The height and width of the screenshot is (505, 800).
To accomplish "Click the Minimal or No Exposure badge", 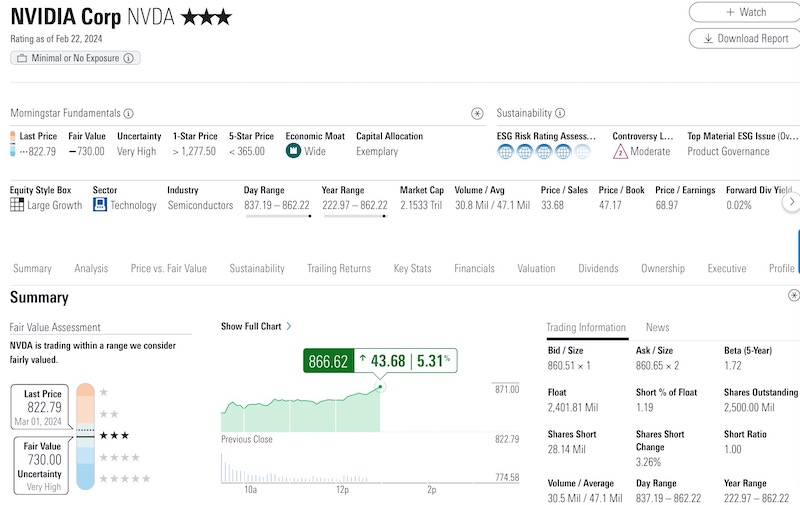I will 76,58.
